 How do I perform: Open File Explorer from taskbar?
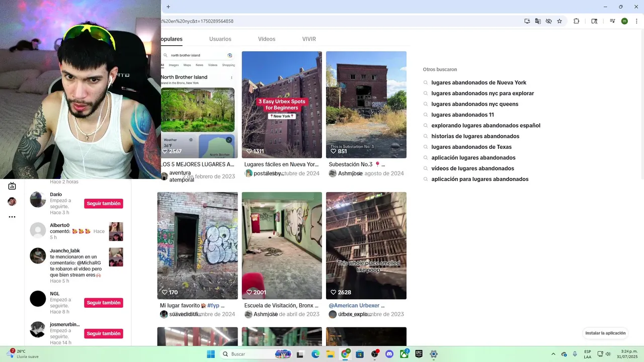[x=330, y=354]
